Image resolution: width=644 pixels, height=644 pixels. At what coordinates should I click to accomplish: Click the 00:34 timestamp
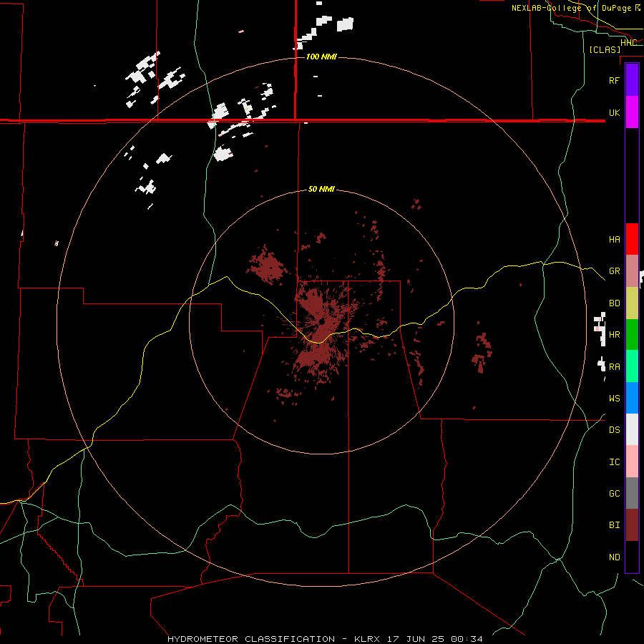click(467, 639)
